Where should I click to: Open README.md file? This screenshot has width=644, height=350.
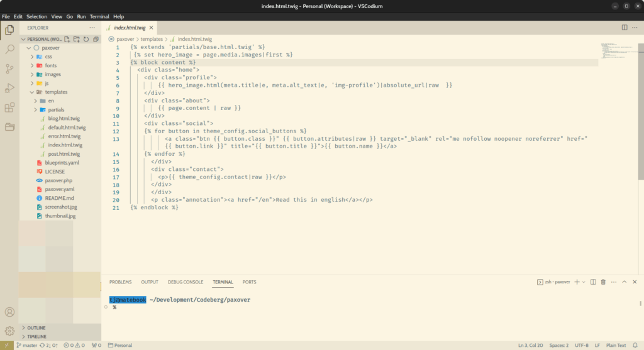click(x=60, y=198)
